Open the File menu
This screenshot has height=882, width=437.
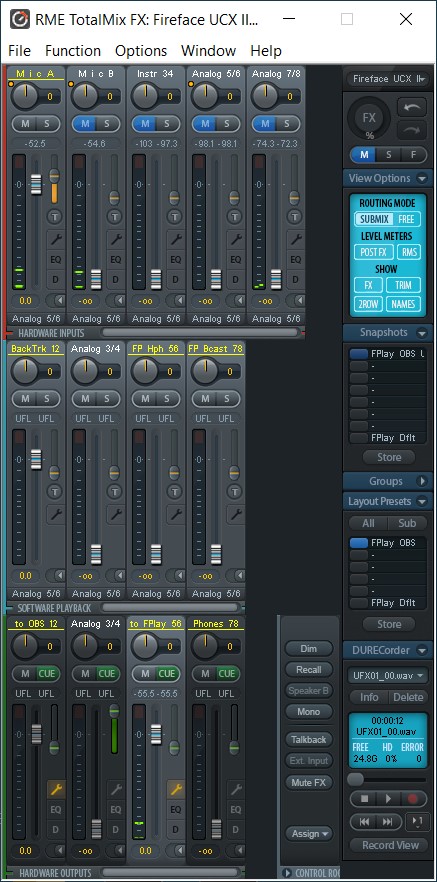tap(20, 51)
